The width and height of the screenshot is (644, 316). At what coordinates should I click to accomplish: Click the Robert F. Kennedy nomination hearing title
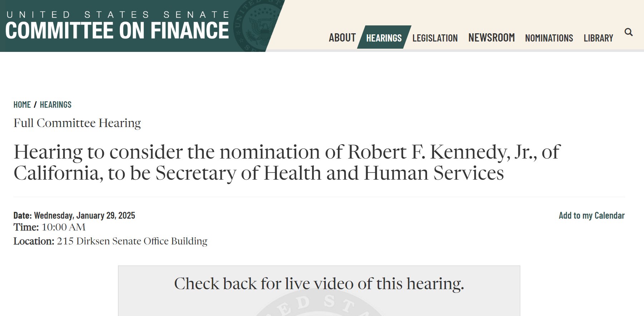[x=287, y=162]
